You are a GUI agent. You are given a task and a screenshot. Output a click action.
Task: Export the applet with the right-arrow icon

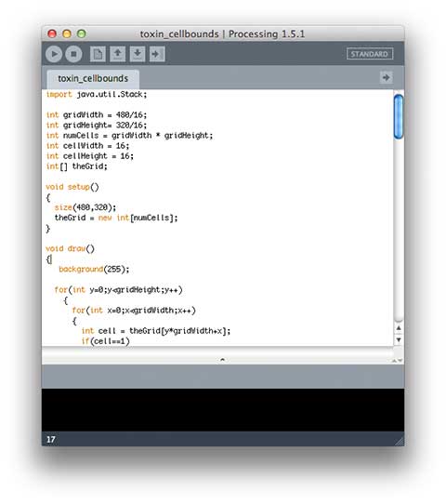(x=157, y=54)
